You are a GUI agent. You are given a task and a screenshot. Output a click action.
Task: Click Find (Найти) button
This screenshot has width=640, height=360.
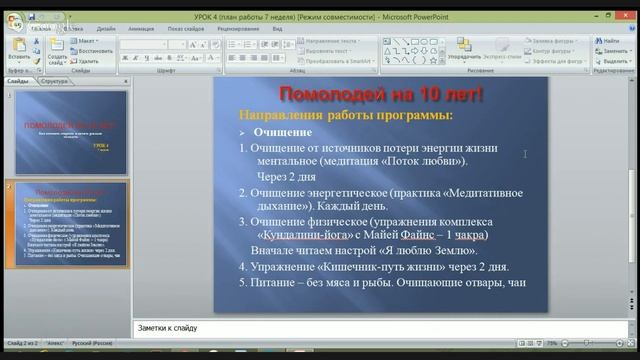click(x=607, y=41)
